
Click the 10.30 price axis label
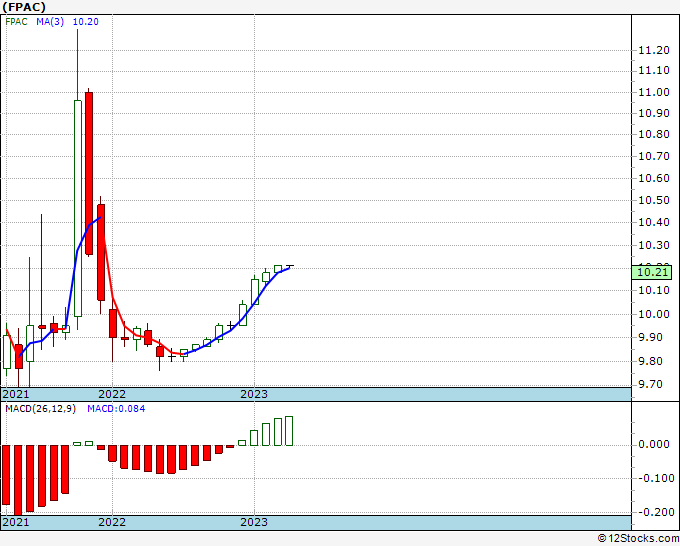654,245
